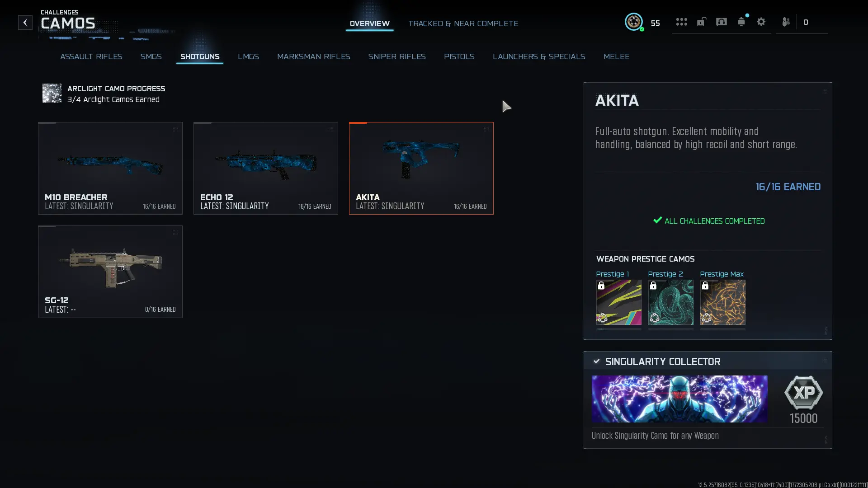Select the SG-12 shotgun card

(x=110, y=272)
